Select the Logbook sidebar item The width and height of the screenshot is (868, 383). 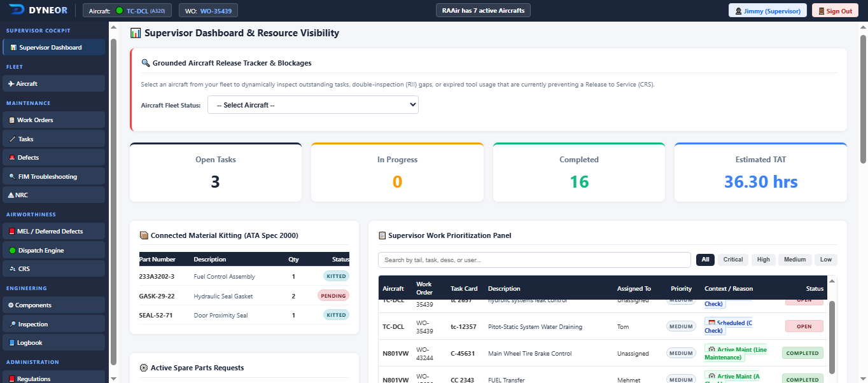tap(53, 343)
